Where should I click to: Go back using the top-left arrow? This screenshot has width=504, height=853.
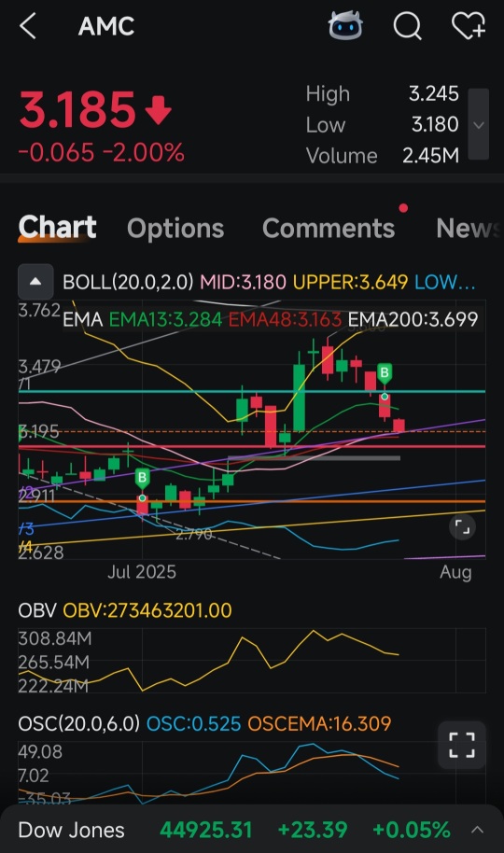pyautogui.click(x=28, y=25)
